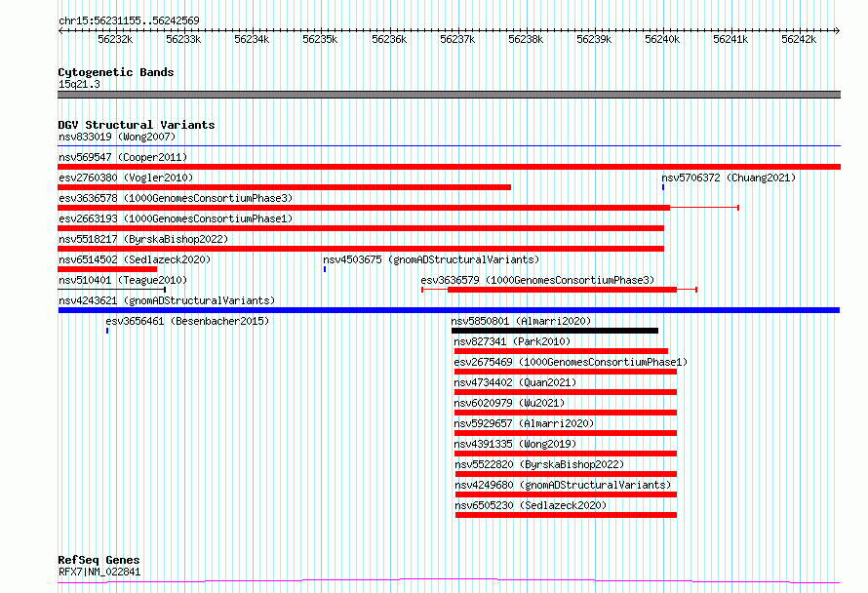This screenshot has height=593, width=868.
Task: Click the red bar under nsv6505230
Action: pyautogui.click(x=567, y=515)
